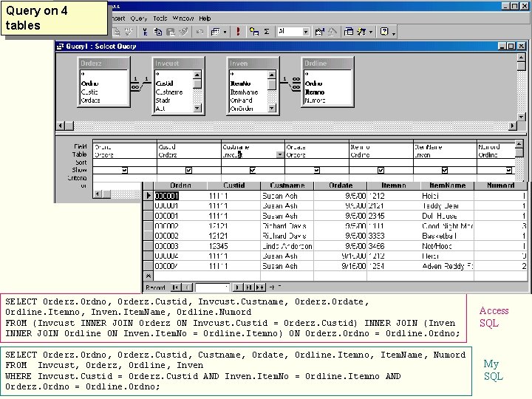
Task: Click the Itemno column header in results
Action: tap(394, 185)
